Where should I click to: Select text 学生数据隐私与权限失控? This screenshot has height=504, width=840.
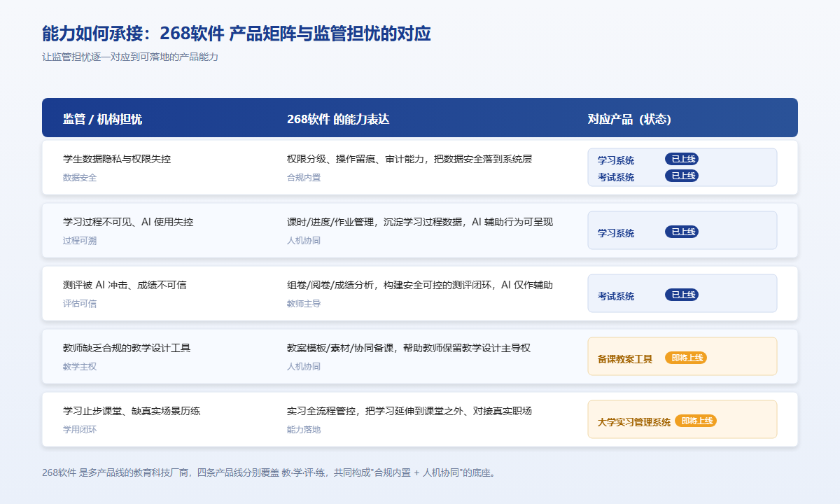(x=117, y=159)
